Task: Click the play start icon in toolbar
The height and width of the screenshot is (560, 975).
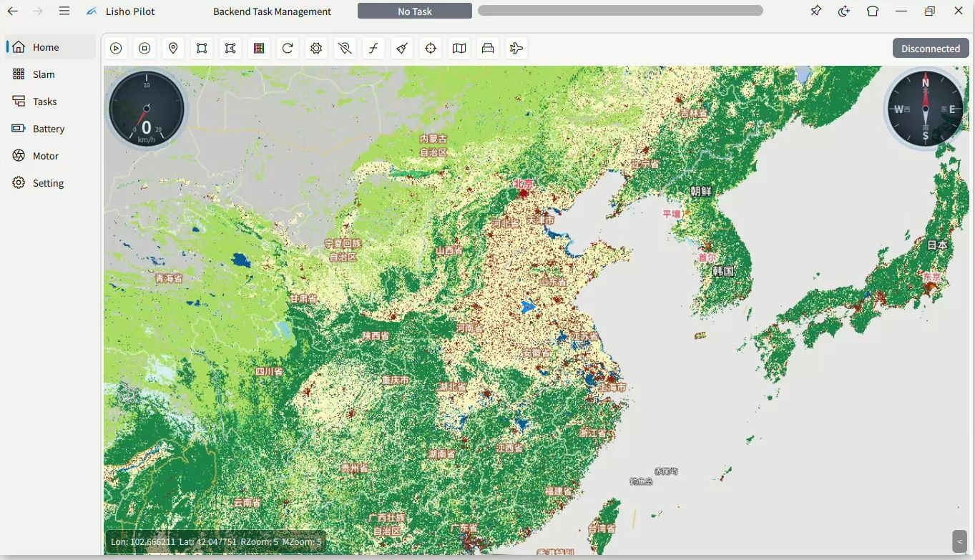Action: pyautogui.click(x=116, y=48)
